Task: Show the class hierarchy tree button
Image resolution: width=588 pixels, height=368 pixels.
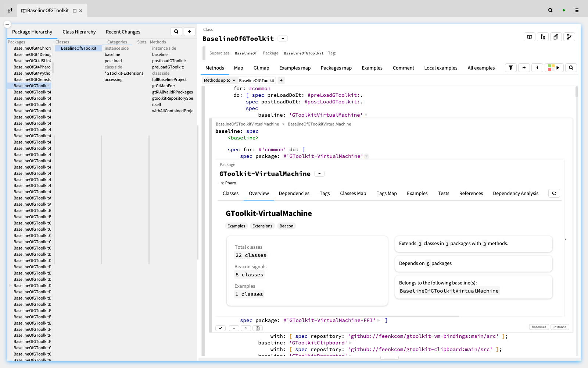Action: tap(543, 37)
